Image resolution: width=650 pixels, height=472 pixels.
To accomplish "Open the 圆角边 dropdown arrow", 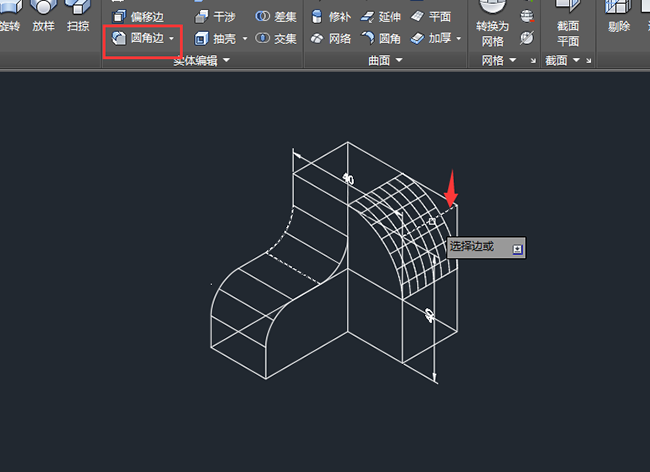I will coord(172,39).
